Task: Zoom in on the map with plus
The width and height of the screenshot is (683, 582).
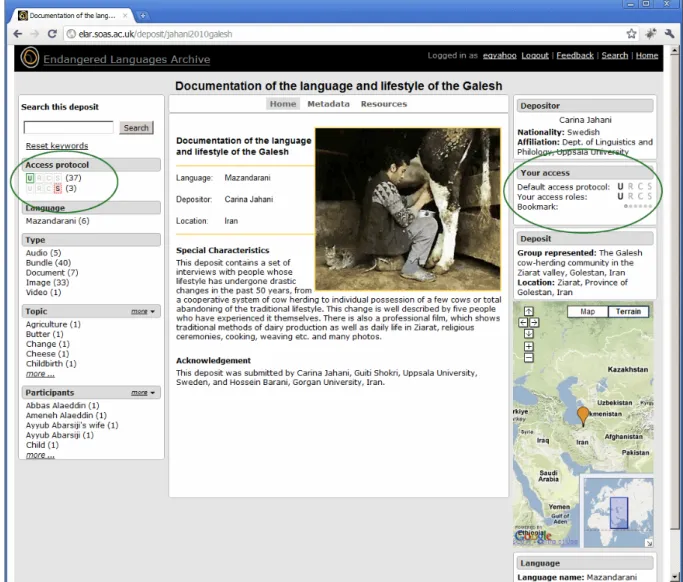Action: (x=528, y=347)
